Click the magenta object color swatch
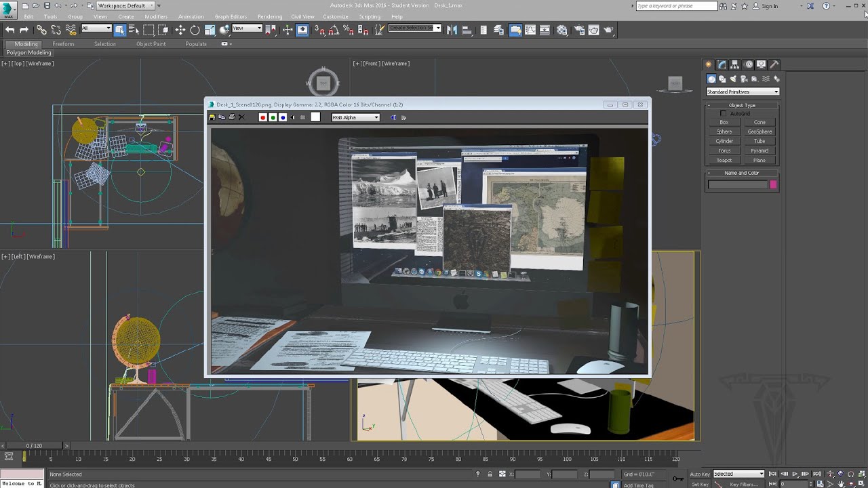 (x=773, y=184)
